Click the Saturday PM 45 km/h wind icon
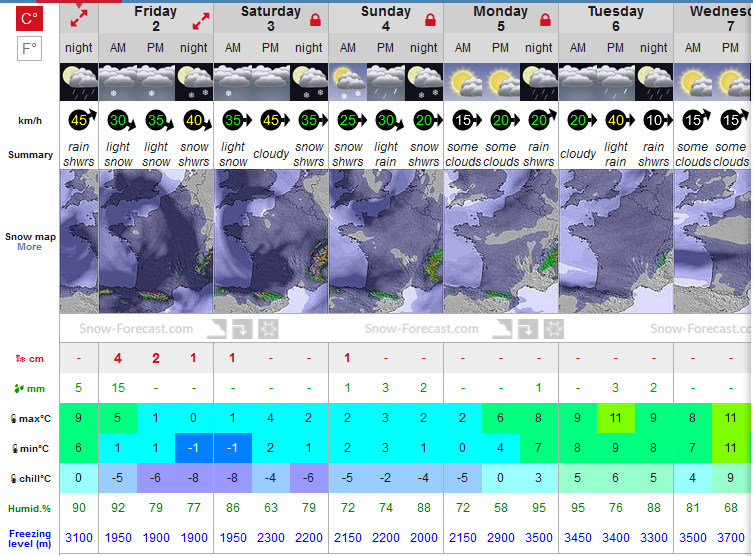The width and height of the screenshot is (753, 556). [x=274, y=120]
